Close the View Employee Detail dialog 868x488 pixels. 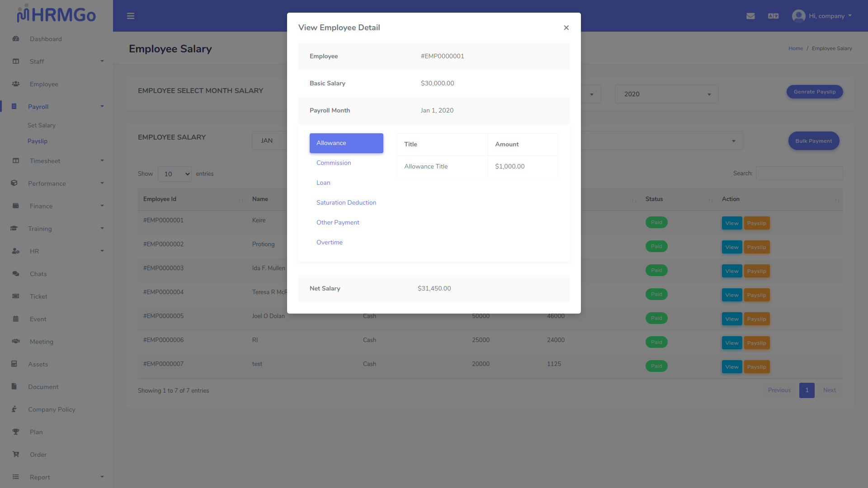(566, 28)
